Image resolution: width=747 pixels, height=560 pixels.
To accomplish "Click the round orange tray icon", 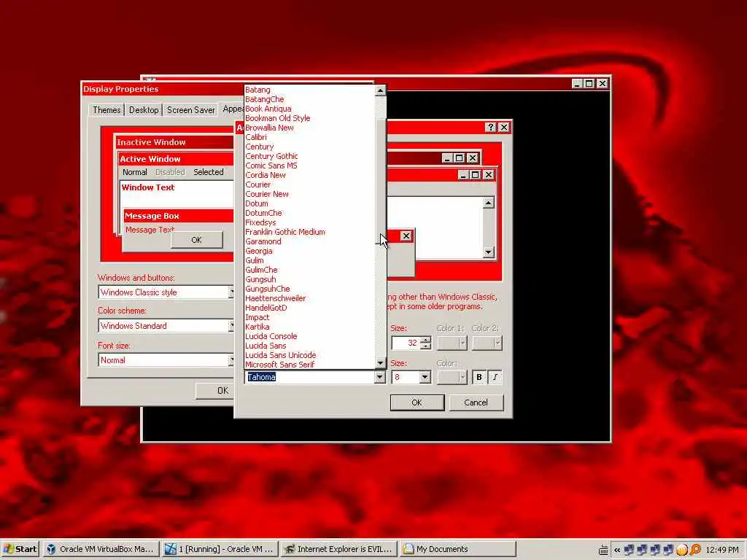I will (x=682, y=550).
